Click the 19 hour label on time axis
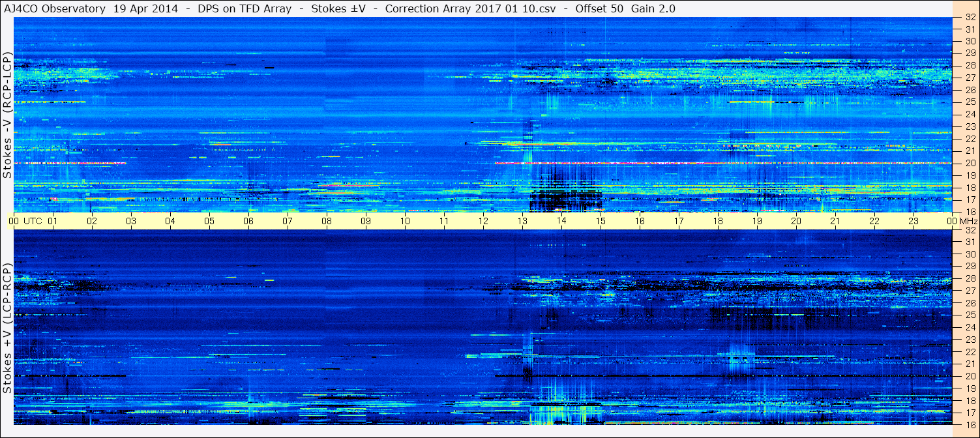Screen dimensions: 980x438 pos(757,221)
